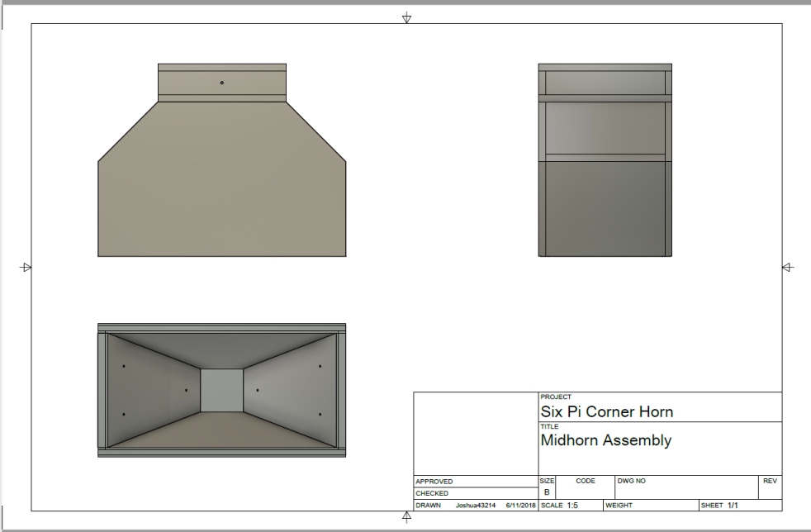Viewport: 811px width, 532px height.
Task: Click the left border center mark arrow
Action: coord(26,267)
